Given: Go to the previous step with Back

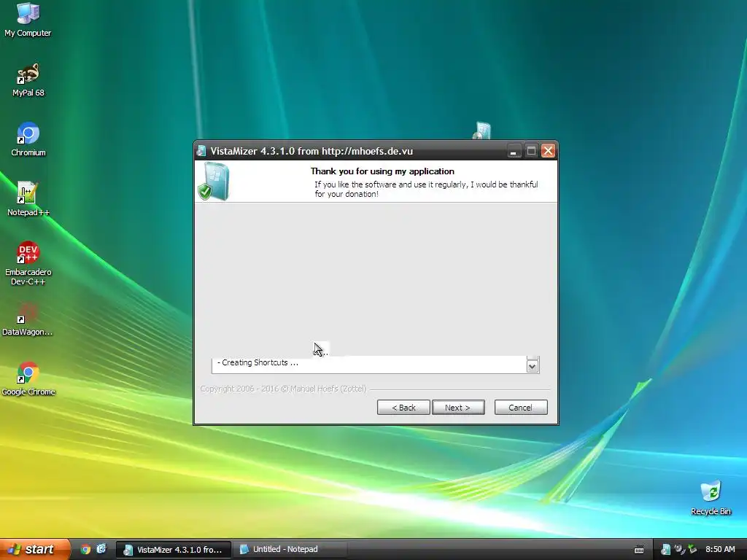Looking at the screenshot, I should pos(403,407).
